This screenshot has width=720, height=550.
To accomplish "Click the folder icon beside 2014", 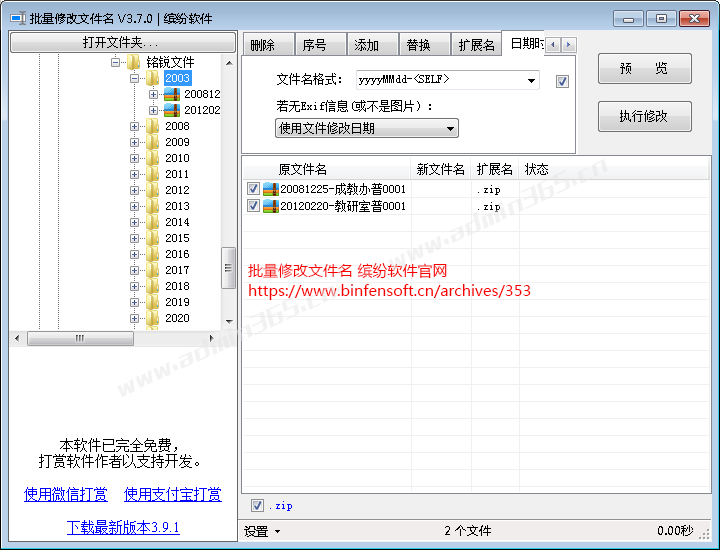I will 152,222.
